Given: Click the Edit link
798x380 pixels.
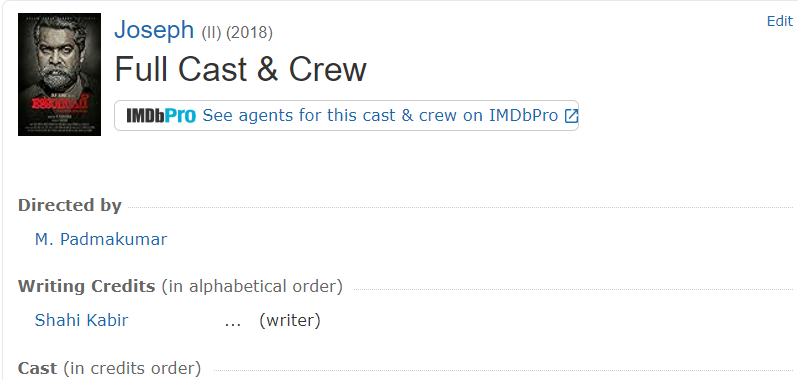Looking at the screenshot, I should coord(780,21).
